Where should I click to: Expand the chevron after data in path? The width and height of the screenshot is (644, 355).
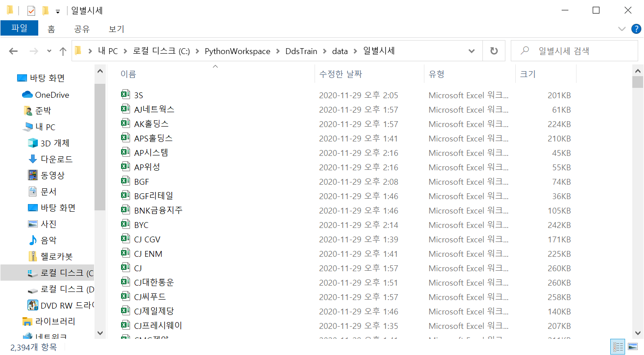pyautogui.click(x=356, y=51)
